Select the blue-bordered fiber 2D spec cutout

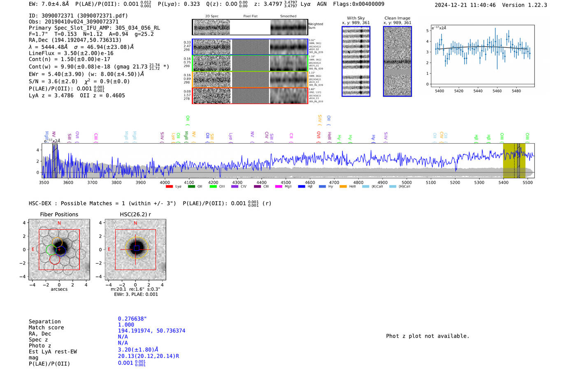(x=212, y=47)
